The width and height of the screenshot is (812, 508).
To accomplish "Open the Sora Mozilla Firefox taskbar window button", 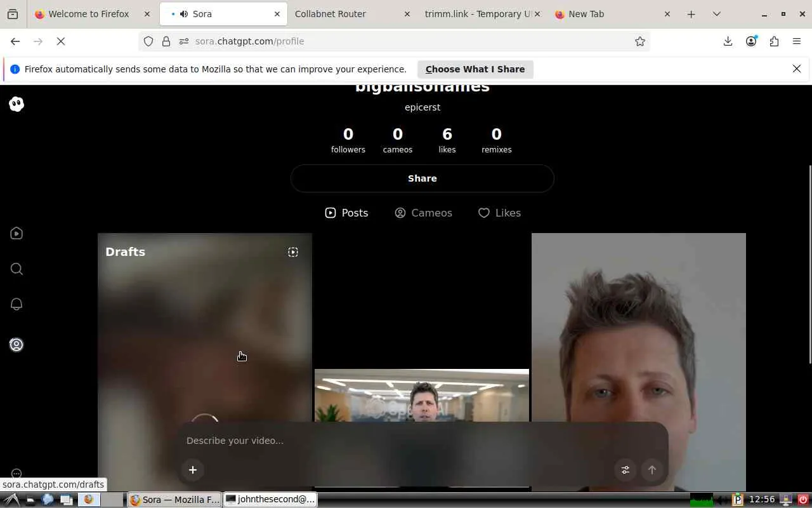I will [174, 500].
